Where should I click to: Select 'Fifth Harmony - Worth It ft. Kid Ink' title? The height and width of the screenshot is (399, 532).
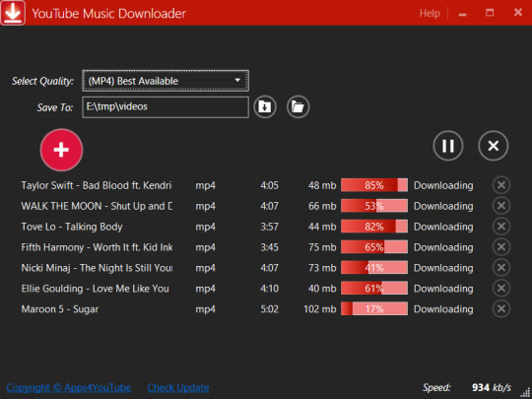coord(97,247)
